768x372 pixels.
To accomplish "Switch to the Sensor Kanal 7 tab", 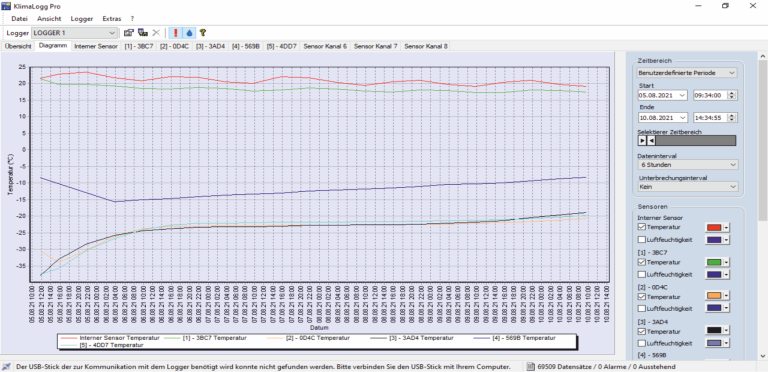I will click(376, 46).
